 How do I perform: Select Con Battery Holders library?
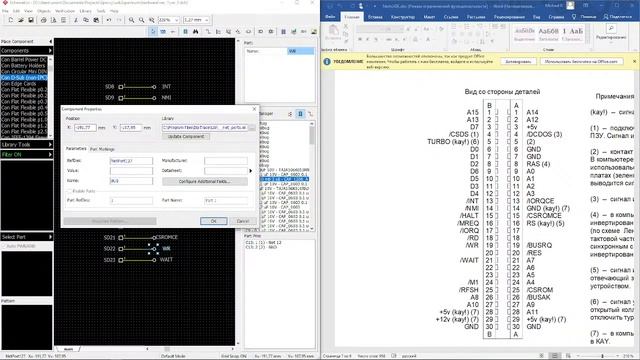click(24, 66)
